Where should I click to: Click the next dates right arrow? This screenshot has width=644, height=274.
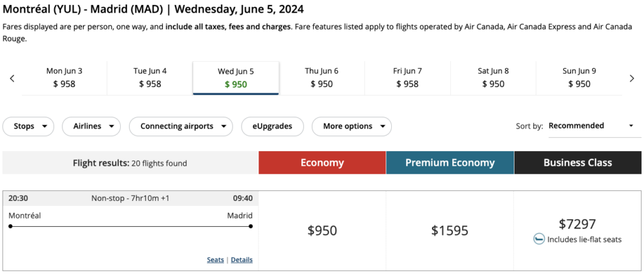tap(632, 78)
